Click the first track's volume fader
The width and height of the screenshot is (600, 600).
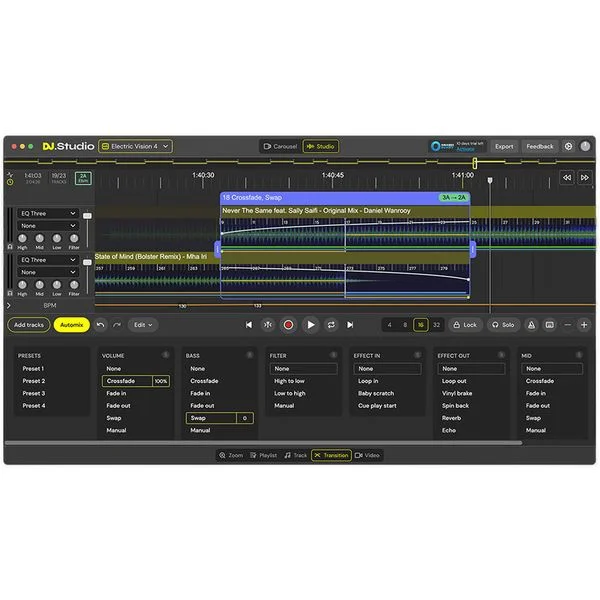coord(87,216)
